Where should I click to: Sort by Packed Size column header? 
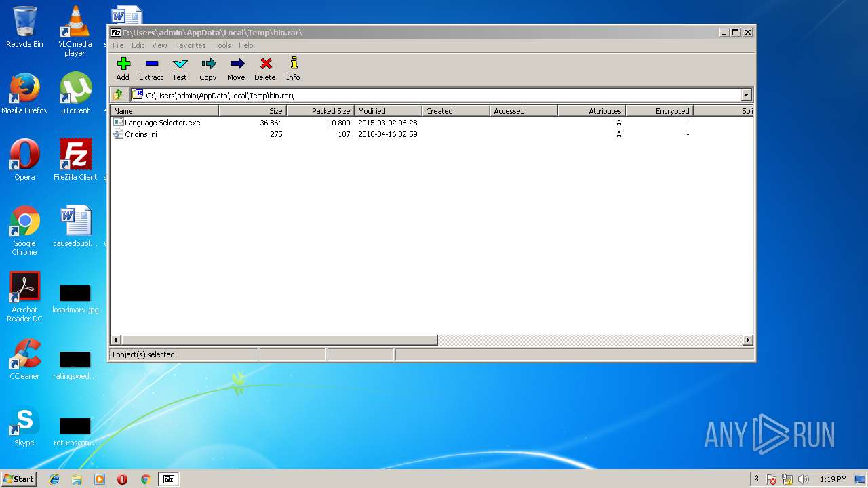[320, 110]
